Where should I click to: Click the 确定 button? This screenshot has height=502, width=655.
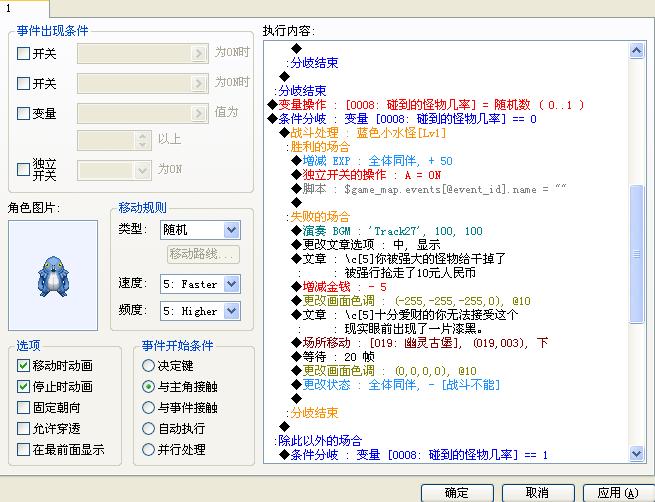pyautogui.click(x=457, y=493)
